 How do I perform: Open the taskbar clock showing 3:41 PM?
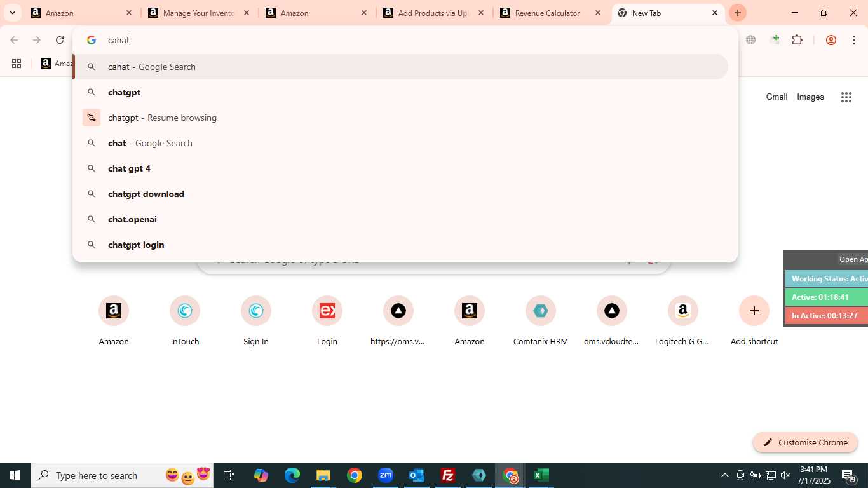[813, 475]
